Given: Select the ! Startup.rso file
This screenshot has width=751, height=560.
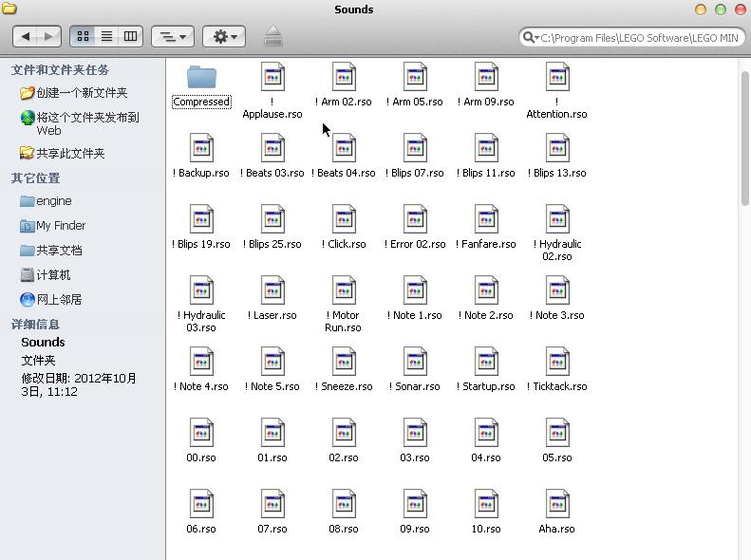Looking at the screenshot, I should click(x=486, y=370).
